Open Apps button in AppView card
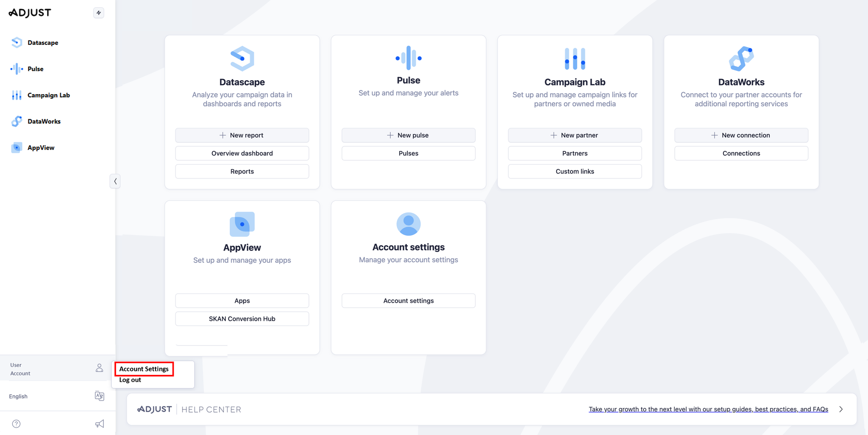 pos(242,301)
